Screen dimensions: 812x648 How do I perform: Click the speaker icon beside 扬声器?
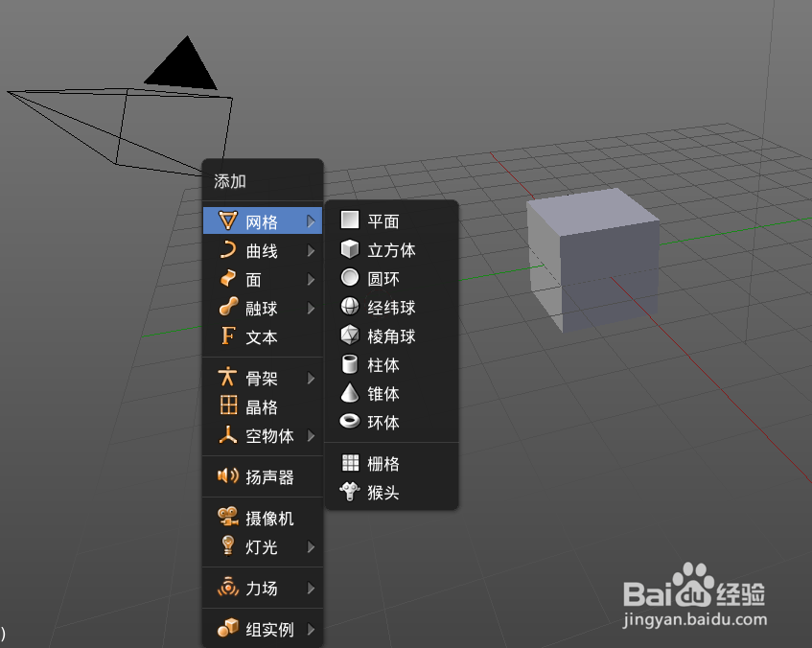228,475
